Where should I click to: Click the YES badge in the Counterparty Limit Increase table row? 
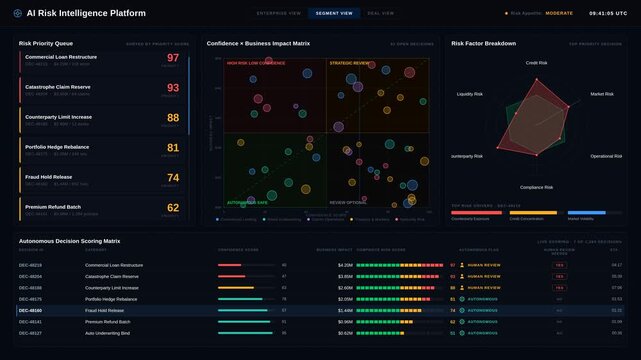(x=559, y=288)
